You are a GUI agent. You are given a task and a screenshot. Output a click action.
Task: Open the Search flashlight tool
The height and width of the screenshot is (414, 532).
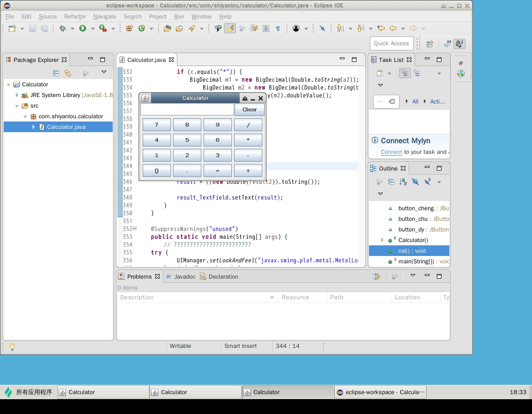191,29
